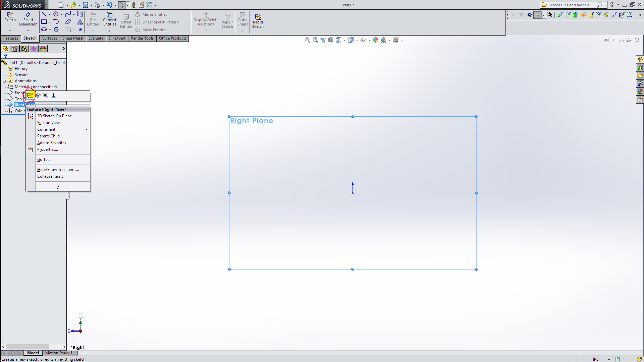The height and width of the screenshot is (362, 644).
Task: Toggle the Filter Vertices selection filter
Action: click(x=559, y=15)
